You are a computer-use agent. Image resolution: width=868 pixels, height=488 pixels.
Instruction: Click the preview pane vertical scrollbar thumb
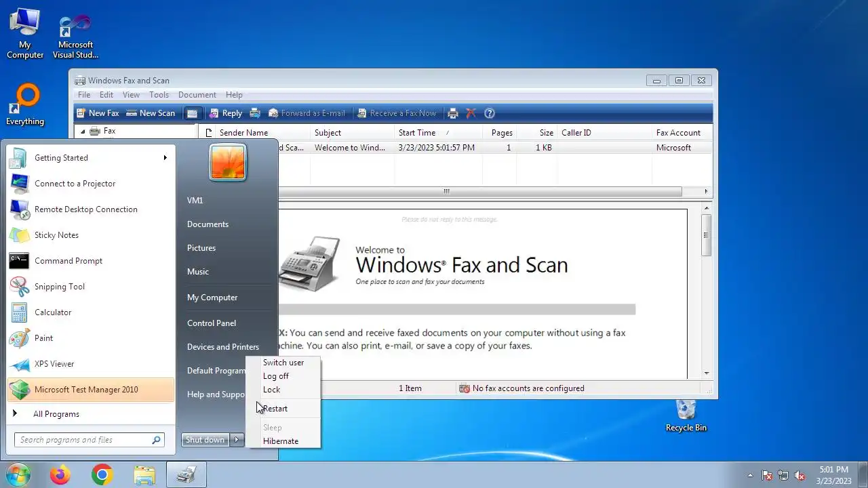[706, 235]
